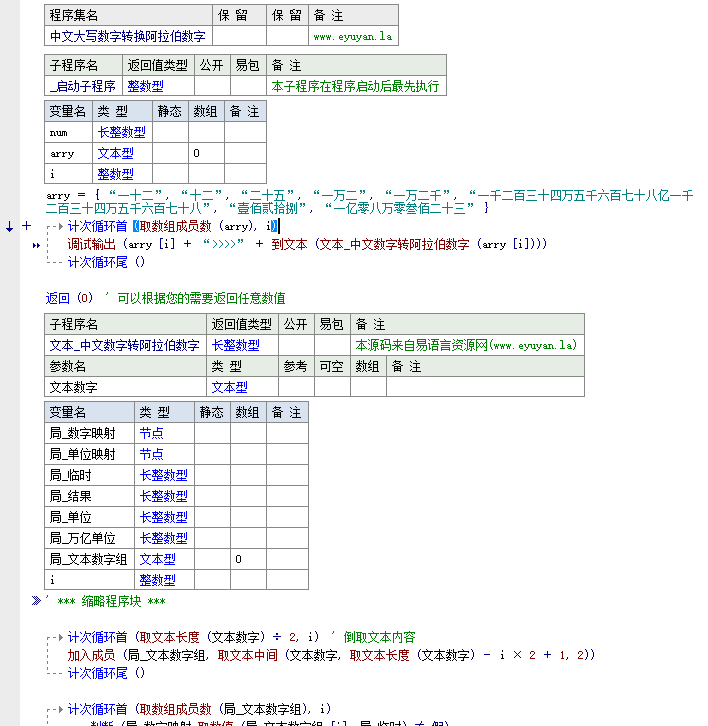Screen dimensions: 708x726
Task: Toggle 静态 cell for variable num
Action: pos(170,132)
